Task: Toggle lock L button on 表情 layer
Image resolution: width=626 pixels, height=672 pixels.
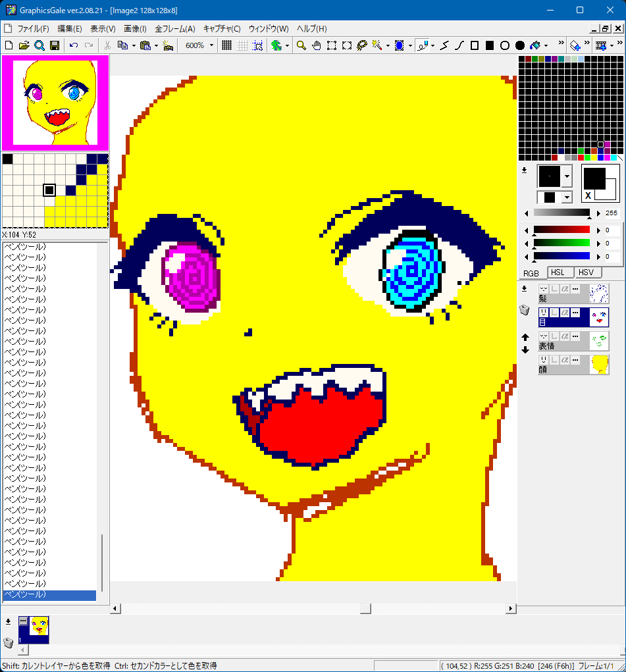Action: pos(554,336)
